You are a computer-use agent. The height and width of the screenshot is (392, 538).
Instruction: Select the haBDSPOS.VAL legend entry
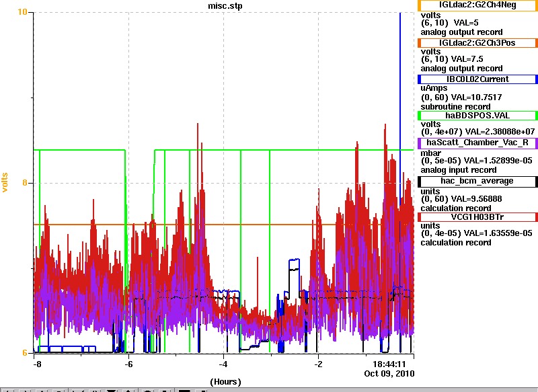pyautogui.click(x=477, y=116)
